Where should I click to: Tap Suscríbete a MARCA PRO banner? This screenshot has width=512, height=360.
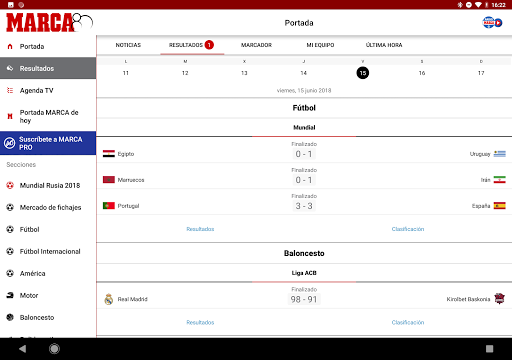pos(48,143)
